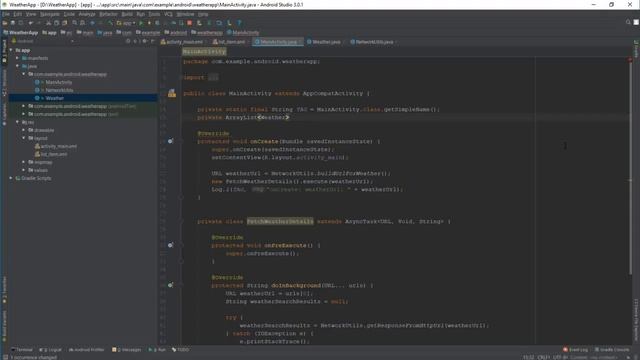Click the red Stop button in toolbar

189,23
